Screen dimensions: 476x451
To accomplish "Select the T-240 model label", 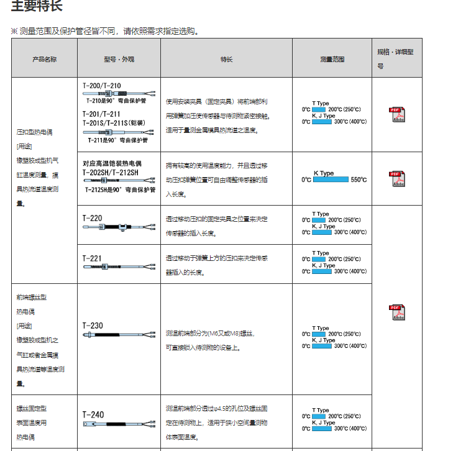I will [x=93, y=415].
